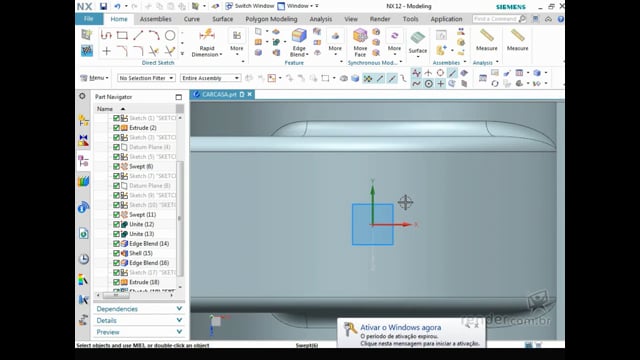Uncheck the Unite (12) feature checkbox
This screenshot has height=360, width=640.
[x=116, y=224]
